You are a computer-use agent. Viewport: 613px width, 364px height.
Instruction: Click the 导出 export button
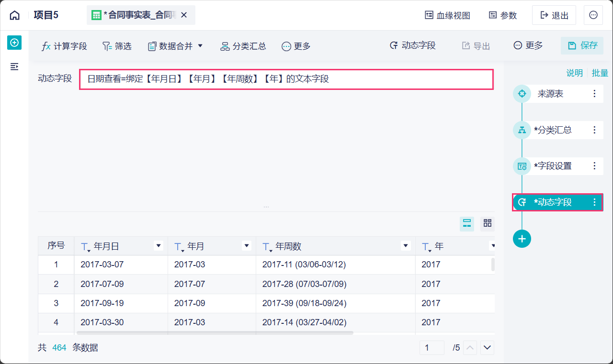click(476, 45)
